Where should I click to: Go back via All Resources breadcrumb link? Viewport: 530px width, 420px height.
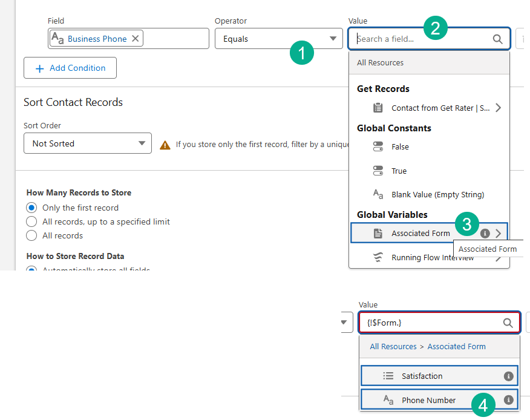click(x=393, y=346)
